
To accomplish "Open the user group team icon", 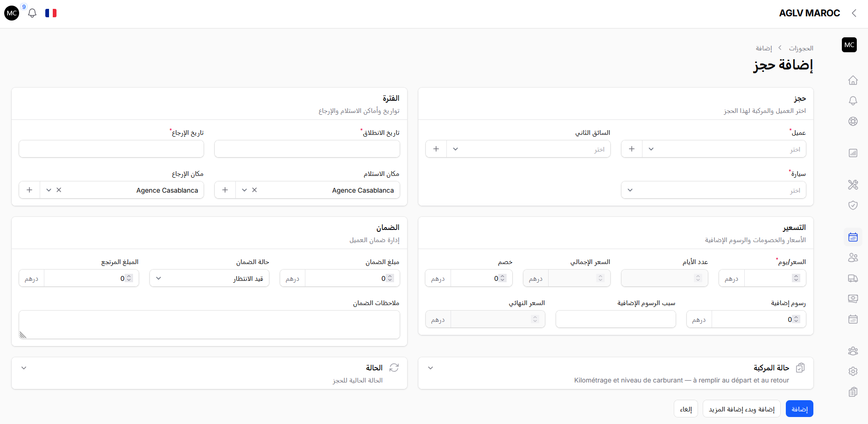I will 853,351.
